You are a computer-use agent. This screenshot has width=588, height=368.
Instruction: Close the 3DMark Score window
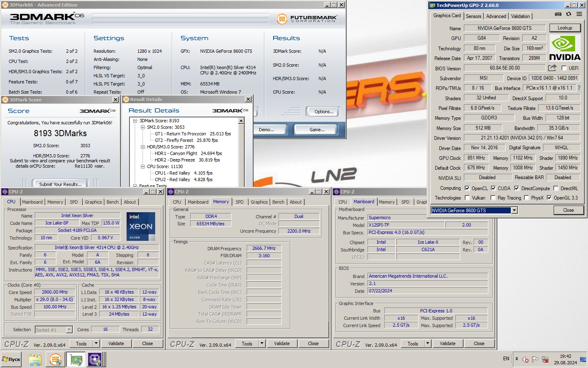click(116, 100)
